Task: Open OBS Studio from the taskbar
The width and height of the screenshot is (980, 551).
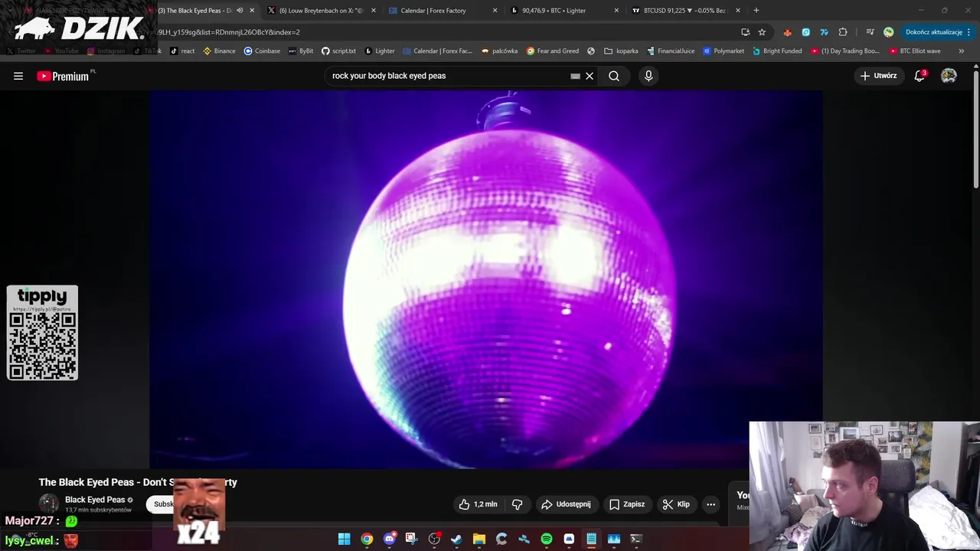Action: pyautogui.click(x=434, y=539)
